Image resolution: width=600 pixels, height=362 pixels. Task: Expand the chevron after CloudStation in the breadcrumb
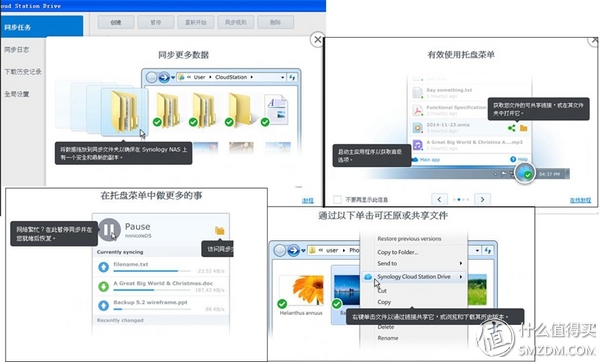pyautogui.click(x=251, y=77)
